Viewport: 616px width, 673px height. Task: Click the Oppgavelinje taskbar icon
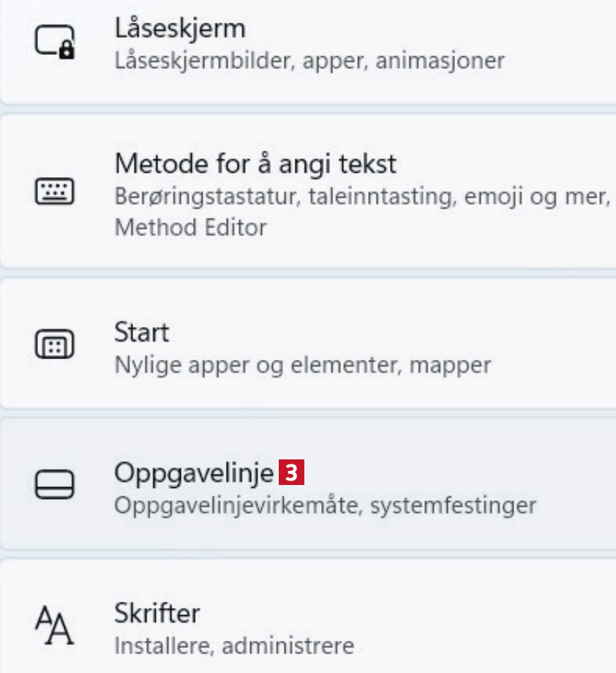coord(55,484)
